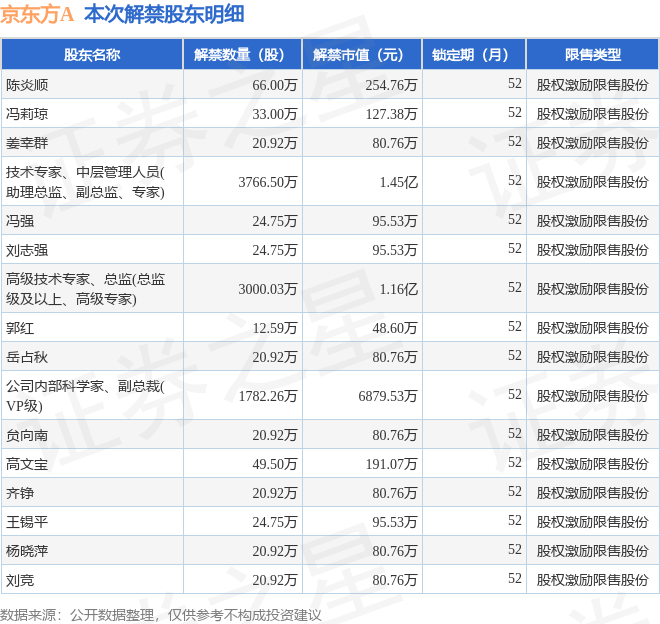This screenshot has width=660, height=624.
Task: Select the value 127.38万
Action: [391, 114]
